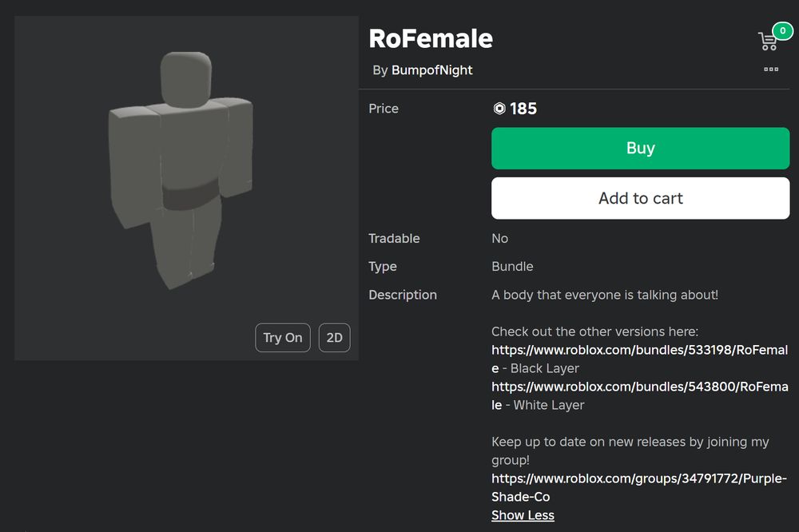Open the three-dots more options menu
799x532 pixels.
771,69
